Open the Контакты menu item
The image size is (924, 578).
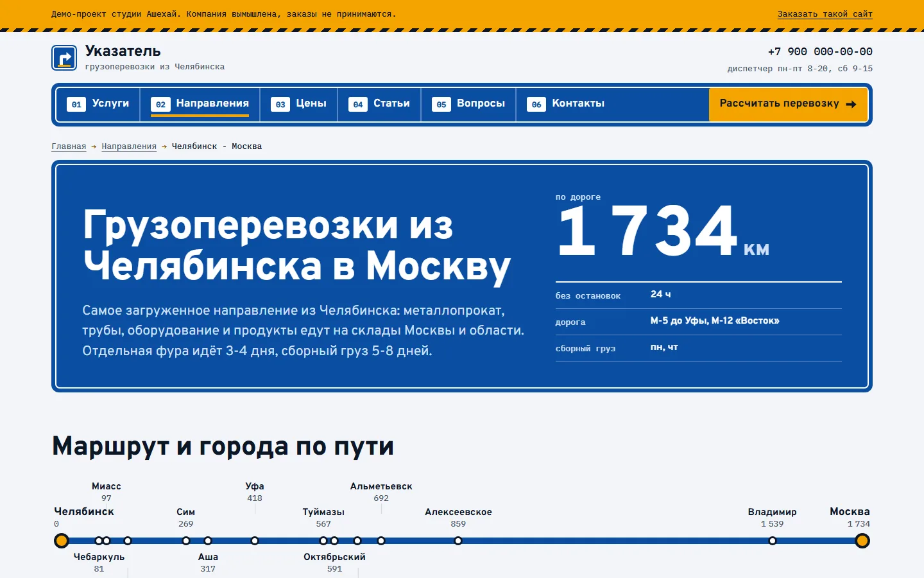coord(565,104)
